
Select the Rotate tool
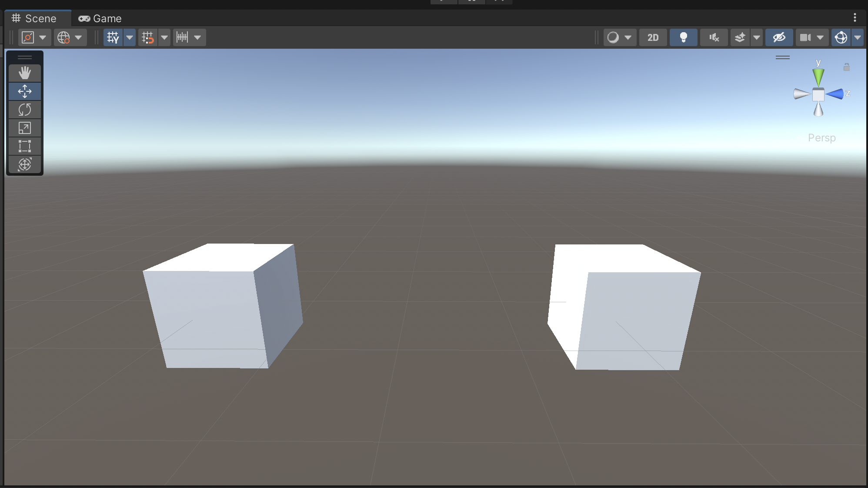coord(25,110)
